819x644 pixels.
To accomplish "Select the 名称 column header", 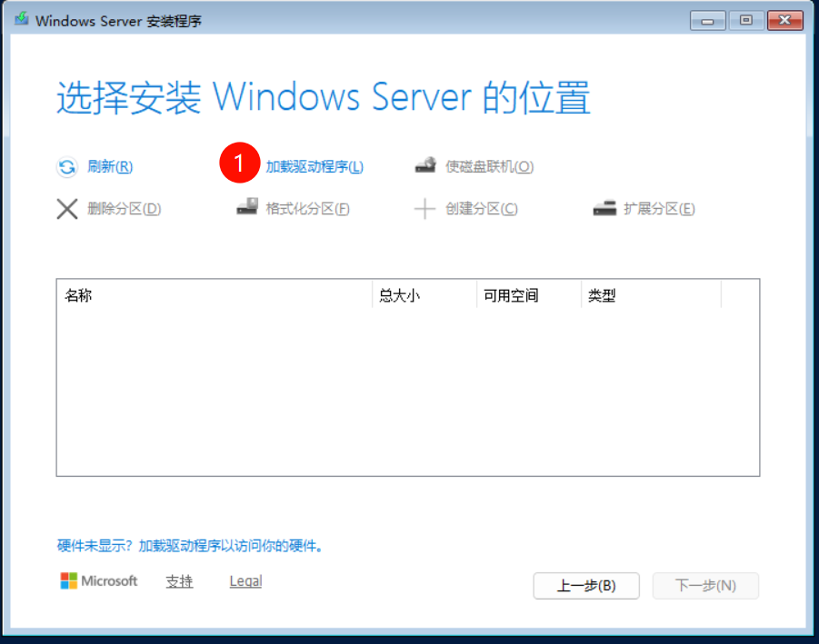I will (78, 295).
